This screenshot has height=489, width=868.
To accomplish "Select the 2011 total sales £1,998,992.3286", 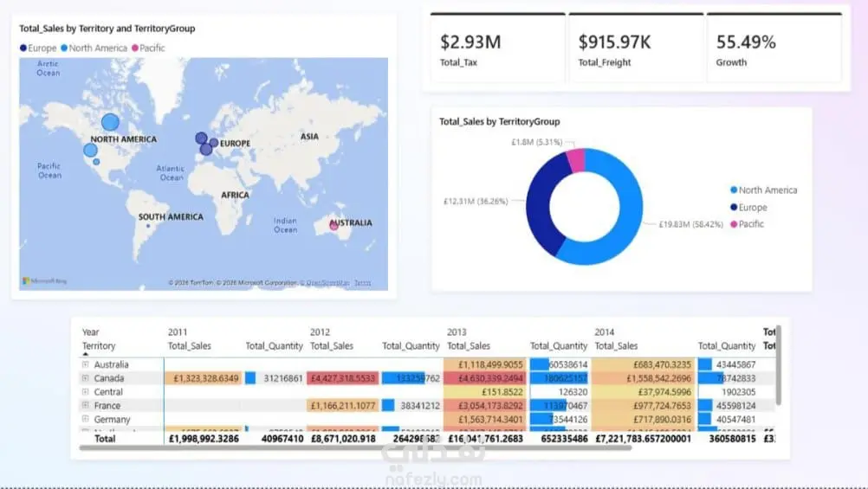I will 204,439.
